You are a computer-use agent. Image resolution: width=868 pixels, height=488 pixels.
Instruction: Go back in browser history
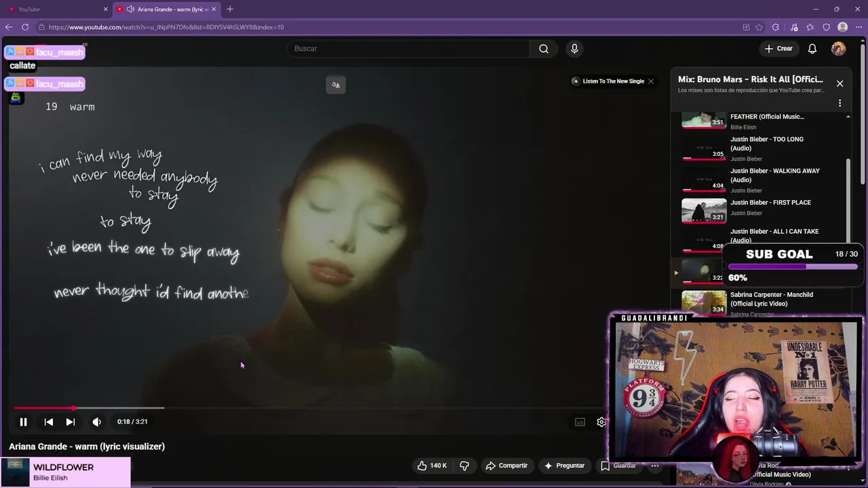8,27
